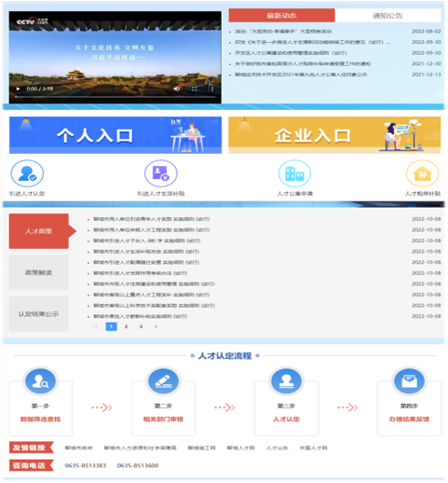The image size is (448, 483).
Task: Select the 认定结果公示 side tab
Action: pos(39,314)
